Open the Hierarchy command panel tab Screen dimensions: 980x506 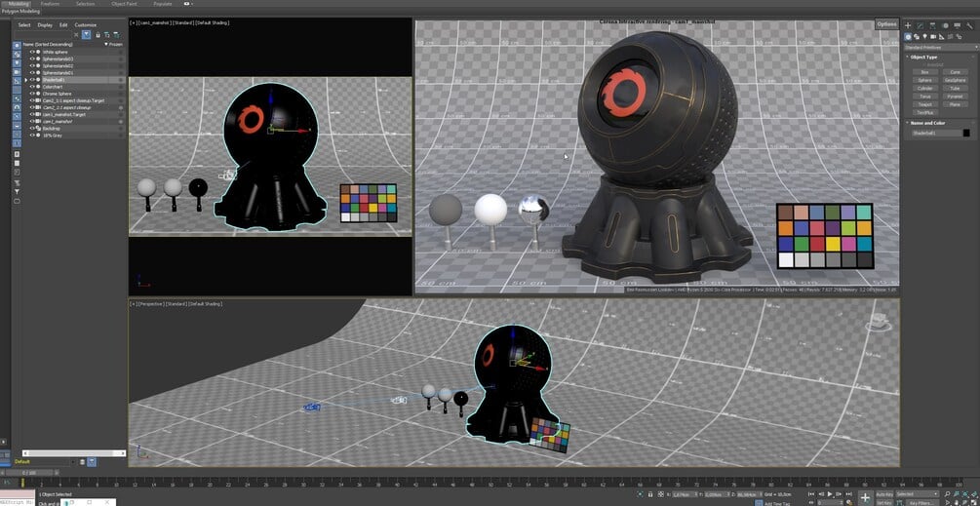[932, 25]
